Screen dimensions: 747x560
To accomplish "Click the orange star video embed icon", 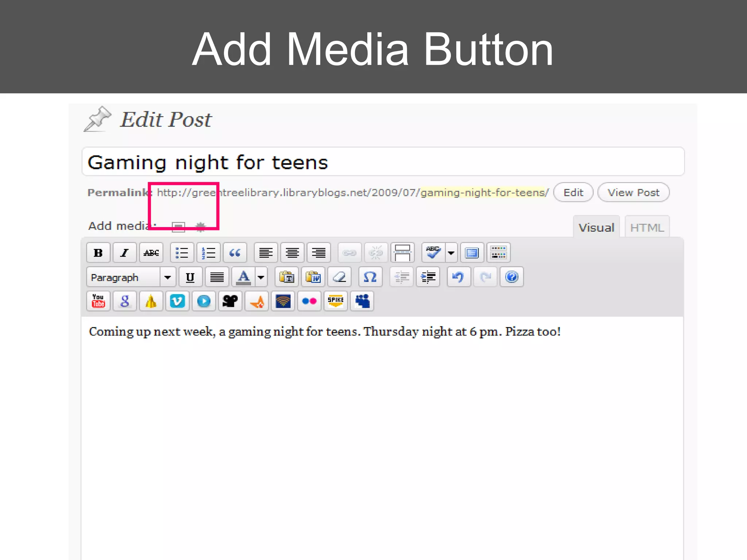I will pyautogui.click(x=257, y=301).
